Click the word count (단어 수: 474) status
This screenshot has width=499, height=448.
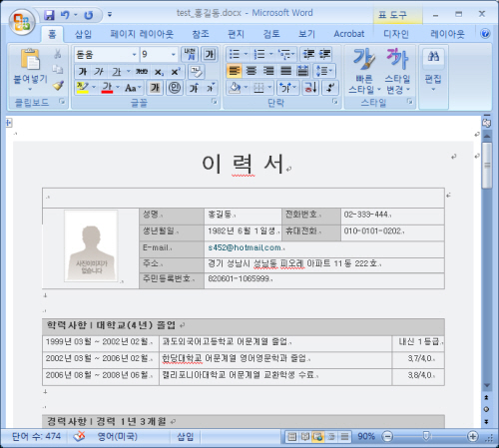click(36, 436)
